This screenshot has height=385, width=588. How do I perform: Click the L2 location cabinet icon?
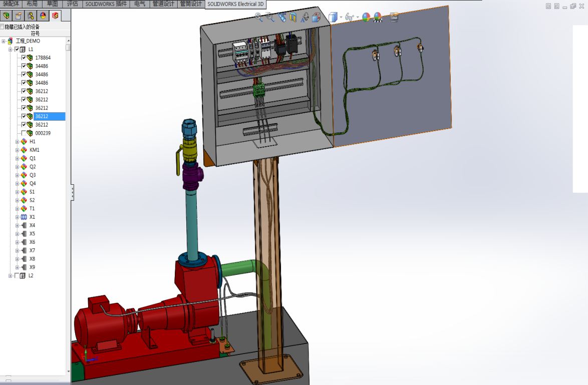(x=23, y=276)
